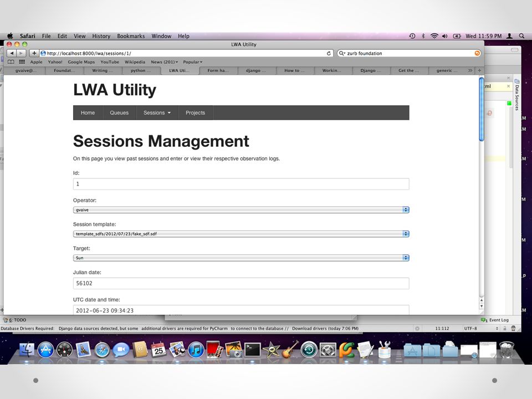Switch to the 'Form ha...' tab

(218, 70)
